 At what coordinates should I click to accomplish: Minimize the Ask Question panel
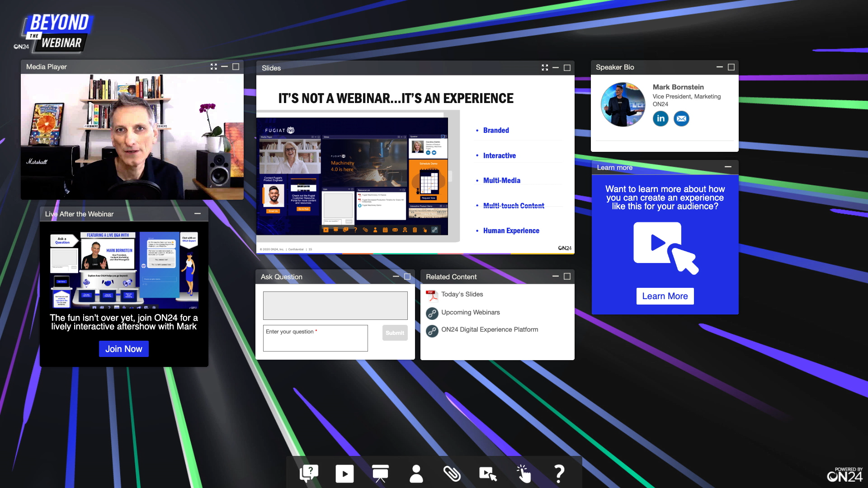[x=396, y=277]
